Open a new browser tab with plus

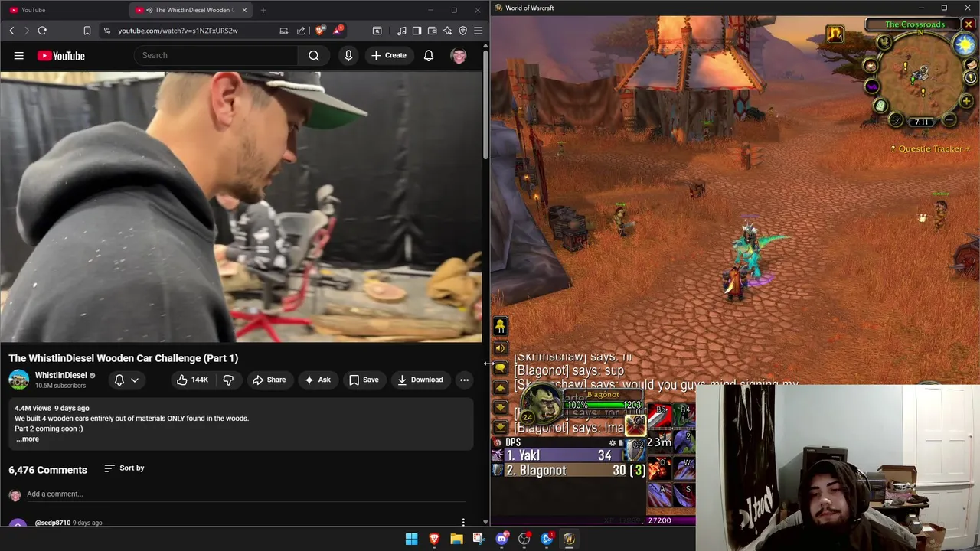(x=263, y=10)
